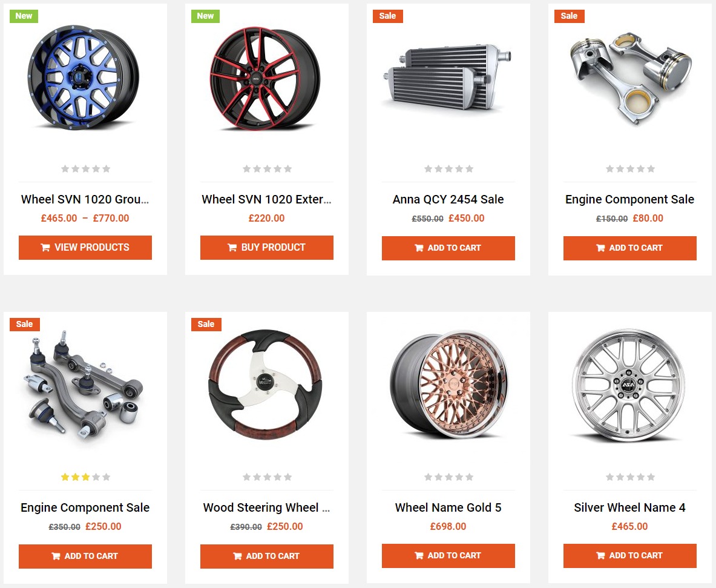Open the blue wheel product image
Screen dimensions: 716x588
(84, 78)
